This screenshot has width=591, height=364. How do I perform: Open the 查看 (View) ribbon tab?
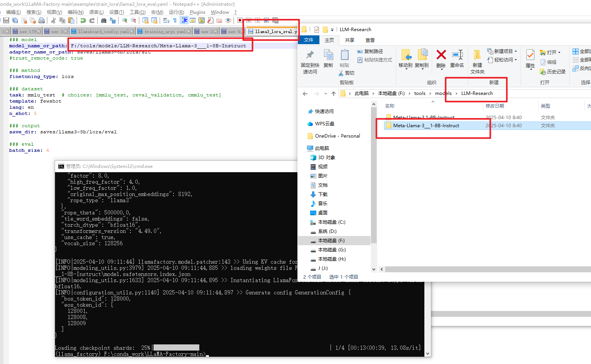point(370,40)
